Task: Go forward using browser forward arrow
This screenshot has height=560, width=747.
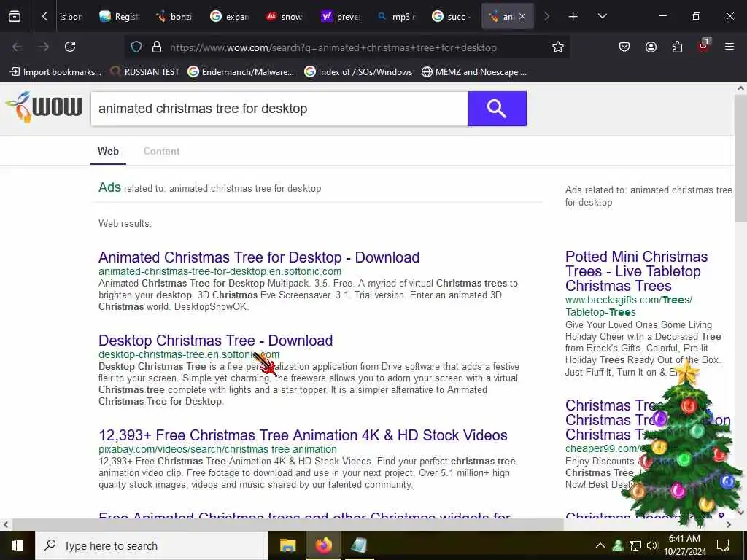Action: coord(44,47)
